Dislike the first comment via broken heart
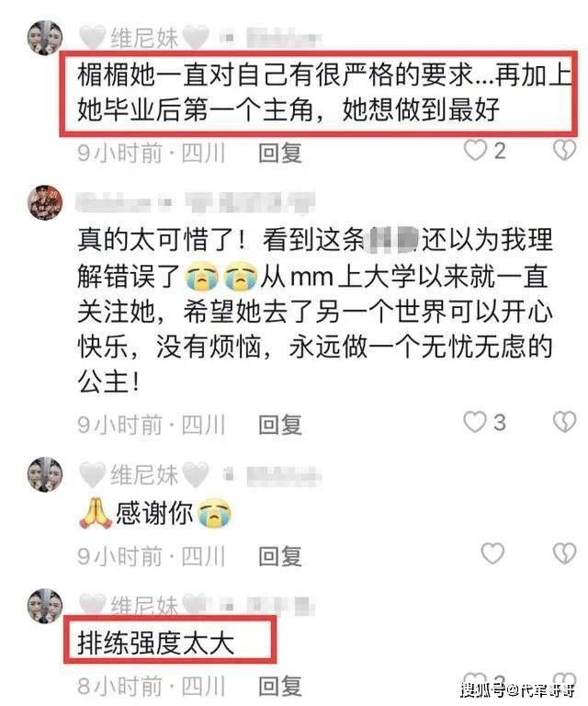 (x=565, y=150)
